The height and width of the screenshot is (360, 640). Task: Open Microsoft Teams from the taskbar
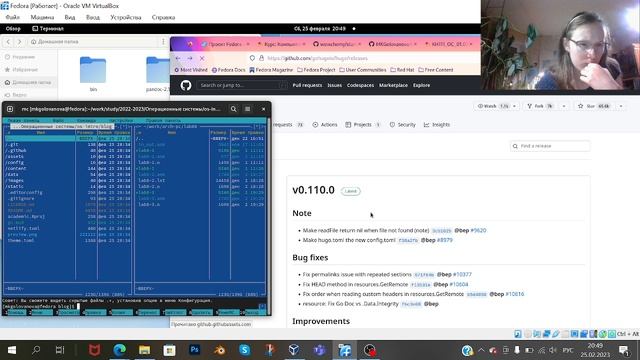tap(319, 350)
